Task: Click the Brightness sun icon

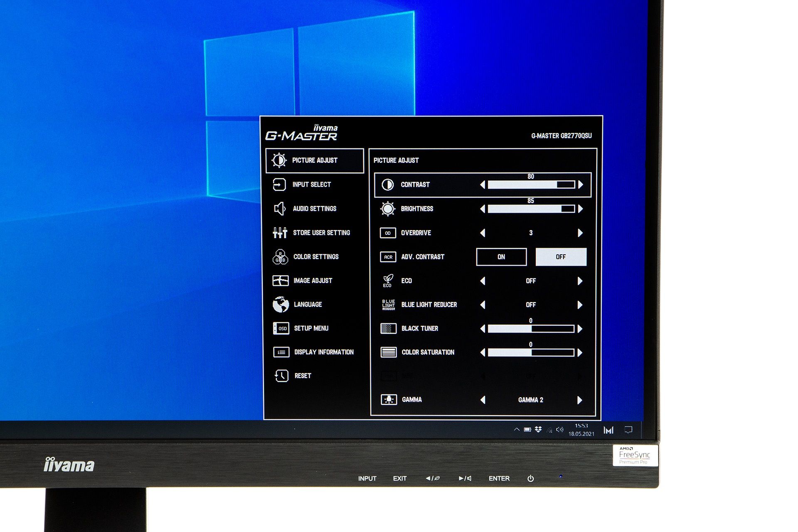Action: pos(388,209)
